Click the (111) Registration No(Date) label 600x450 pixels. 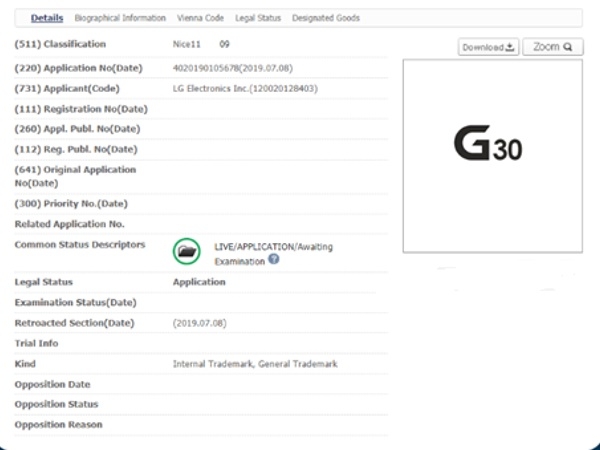coord(81,109)
